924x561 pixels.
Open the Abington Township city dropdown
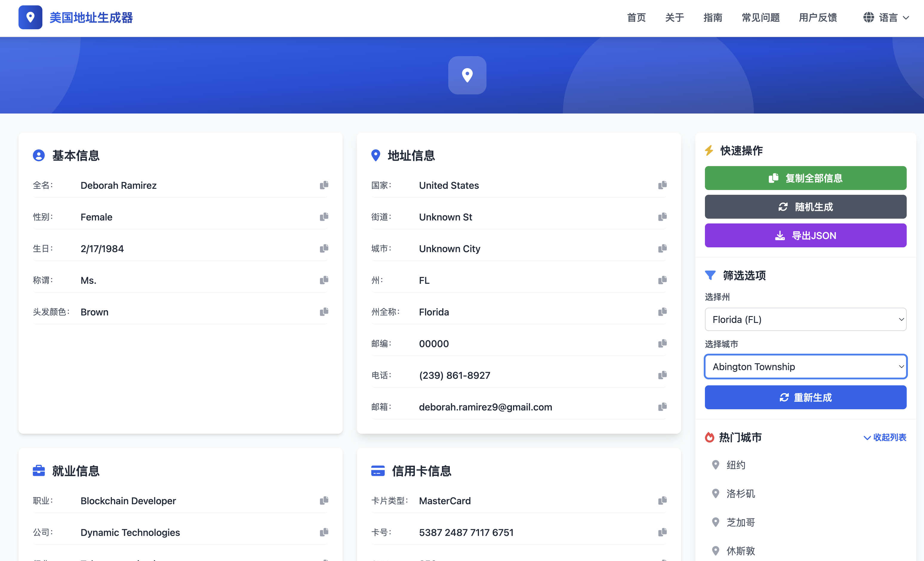click(x=805, y=367)
